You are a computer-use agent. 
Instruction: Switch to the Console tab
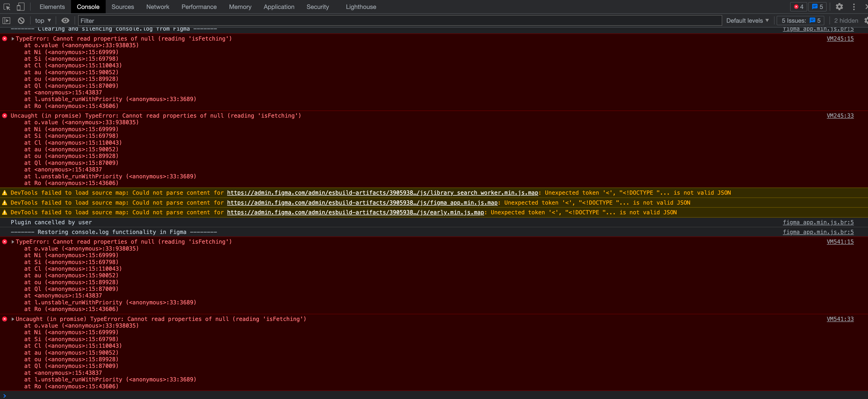(x=88, y=7)
